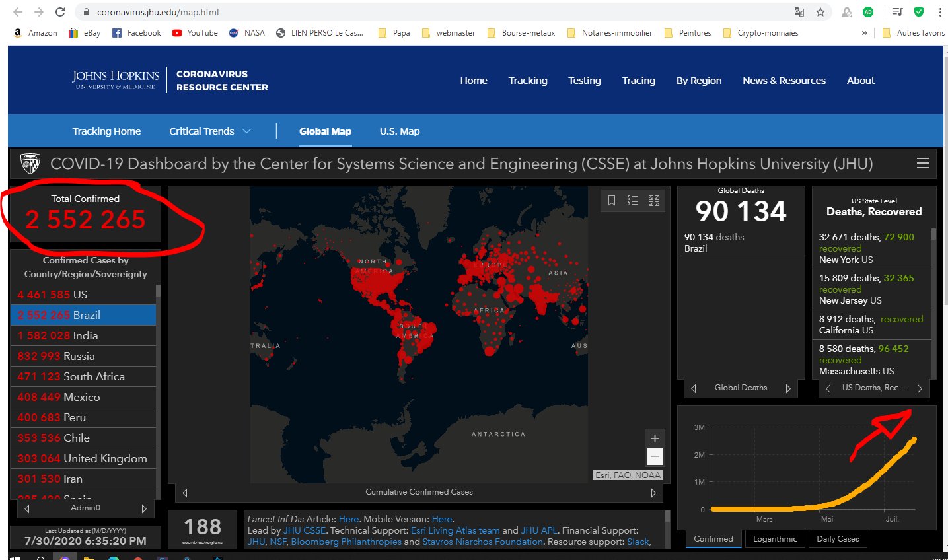
Task: Click the Johns Hopkins University & Medicine logo
Action: [116, 80]
